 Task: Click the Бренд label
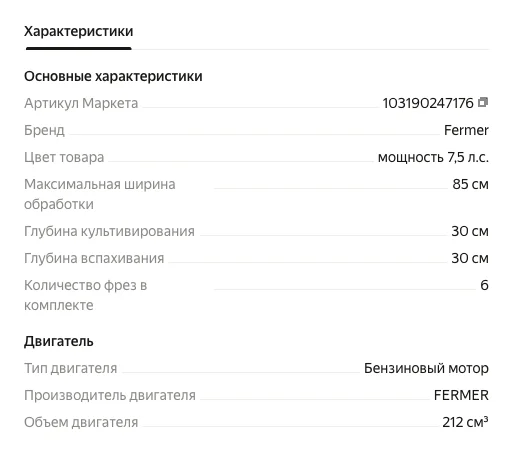tap(44, 130)
